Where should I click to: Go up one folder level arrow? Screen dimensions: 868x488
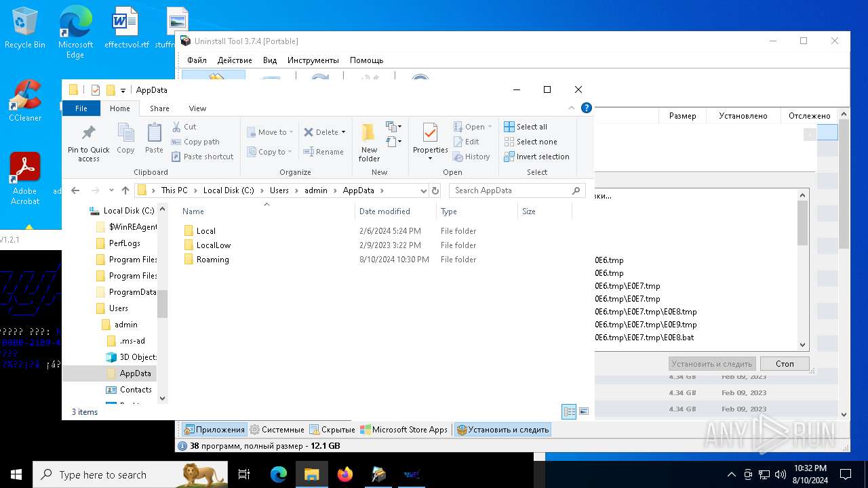point(125,190)
